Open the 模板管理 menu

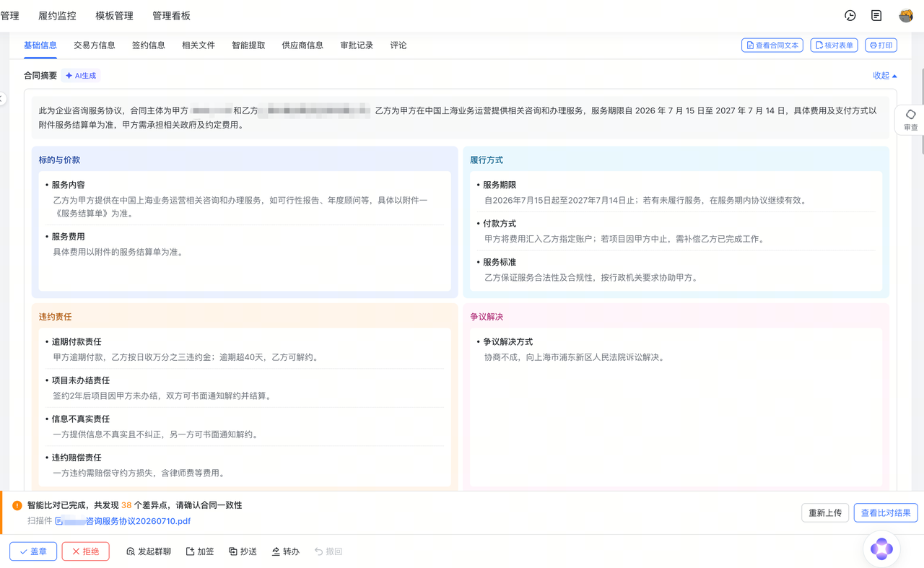(114, 16)
